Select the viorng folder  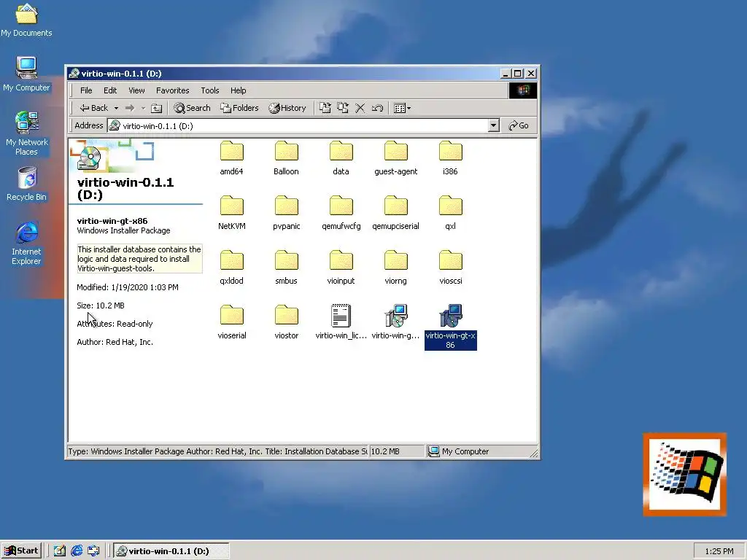click(396, 268)
